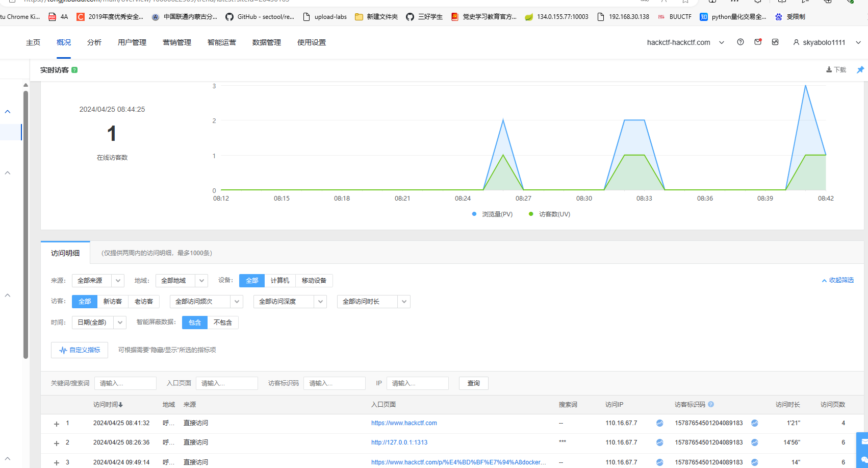Viewport: 868px width, 468px height.
Task: Open the 全部来源 source dropdown
Action: (x=98, y=281)
